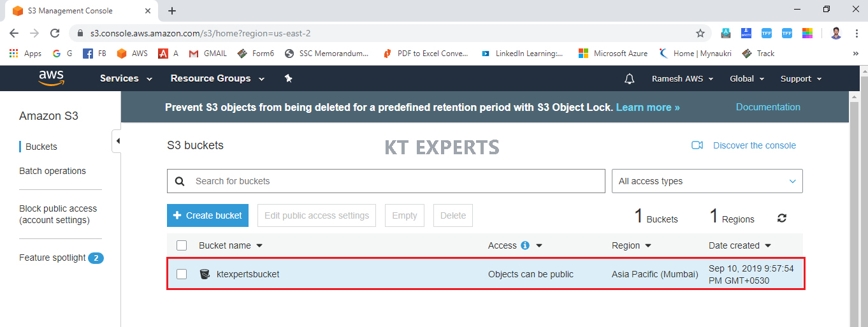Viewport: 868px width, 327px height.
Task: Open the Documentation link
Action: (768, 107)
